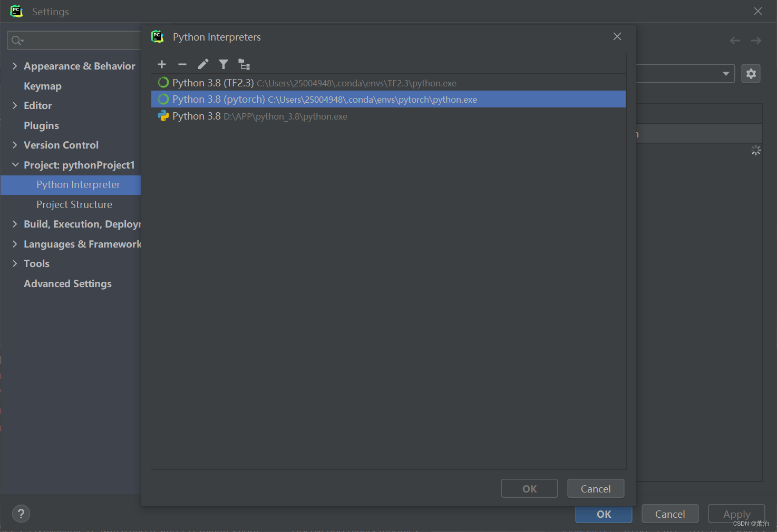Click the Python logo of D:\APP interpreter
The image size is (777, 532).
click(x=163, y=116)
